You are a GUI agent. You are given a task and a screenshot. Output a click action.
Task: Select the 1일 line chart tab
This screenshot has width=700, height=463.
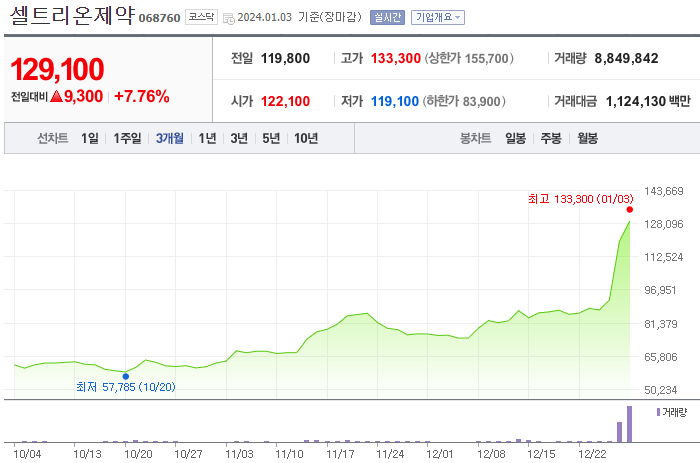click(90, 138)
